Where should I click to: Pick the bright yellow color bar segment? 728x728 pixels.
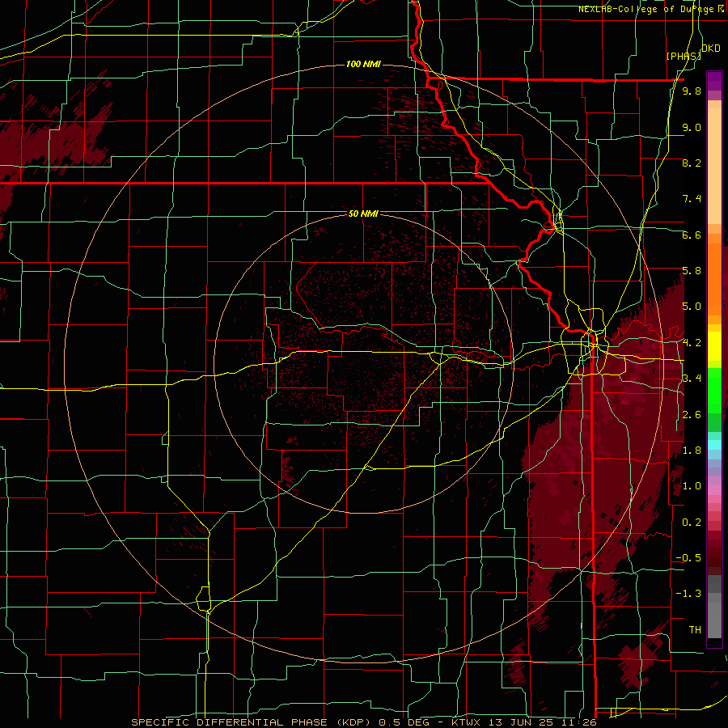[x=714, y=346]
